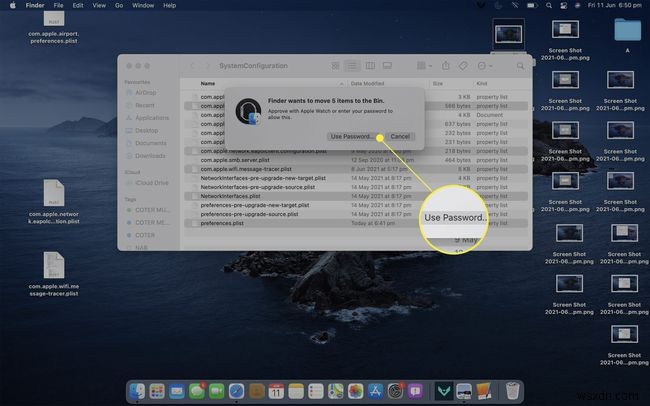650x406 pixels.
Task: Switch Finder to icon view
Action: click(335, 66)
